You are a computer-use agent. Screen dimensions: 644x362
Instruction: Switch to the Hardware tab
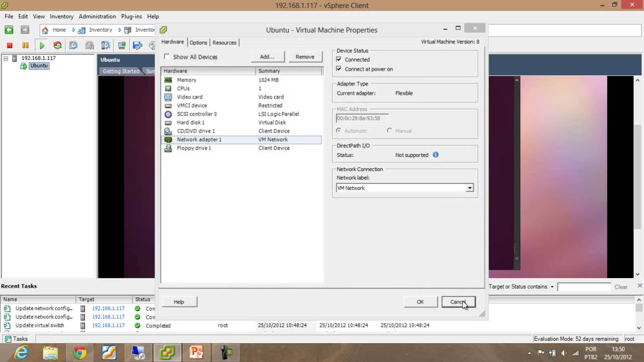pyautogui.click(x=173, y=42)
